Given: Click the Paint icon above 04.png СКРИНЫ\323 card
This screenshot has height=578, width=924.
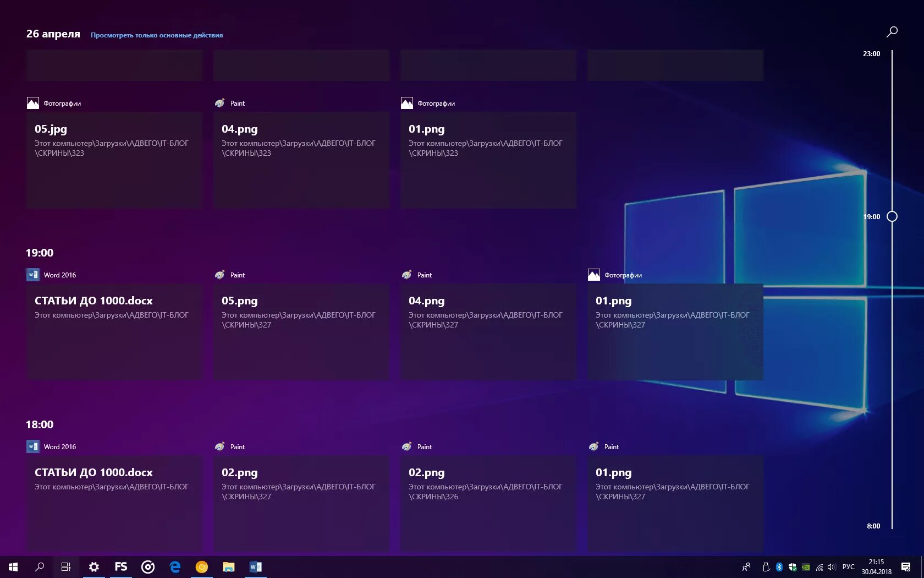Looking at the screenshot, I should 220,103.
